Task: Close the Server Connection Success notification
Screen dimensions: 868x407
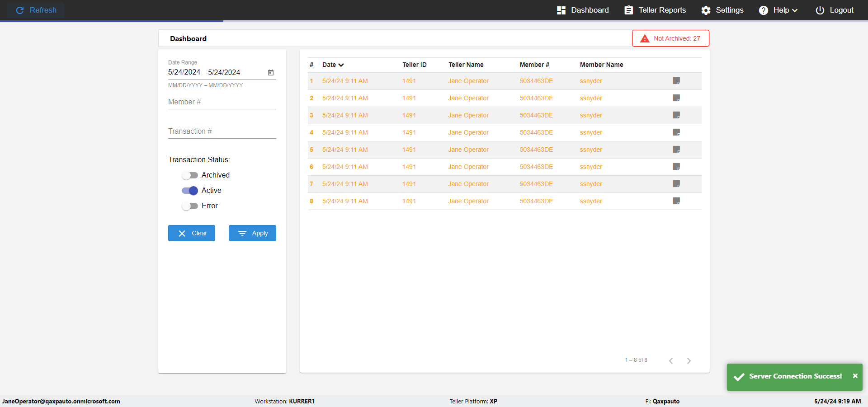Action: pos(855,376)
